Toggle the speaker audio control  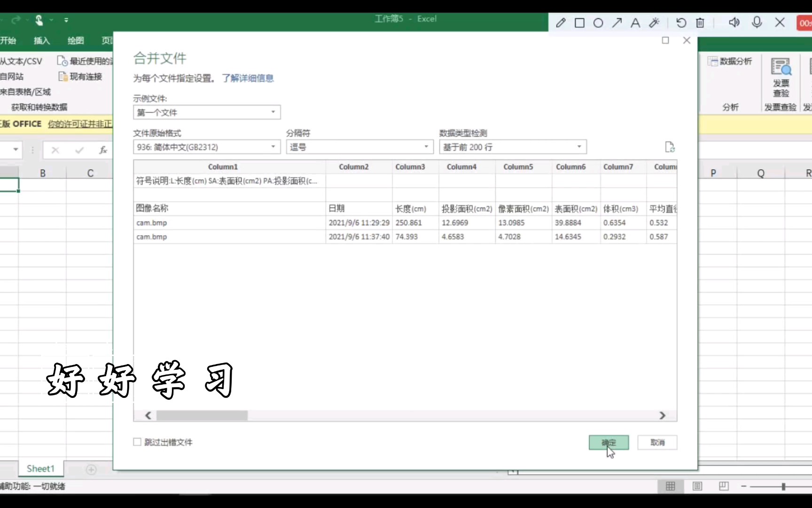click(734, 23)
